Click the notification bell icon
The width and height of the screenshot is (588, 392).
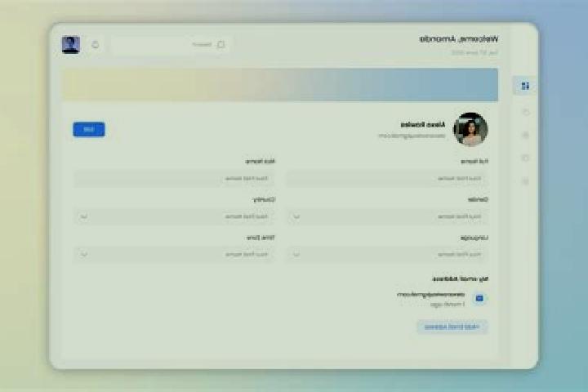pos(96,45)
